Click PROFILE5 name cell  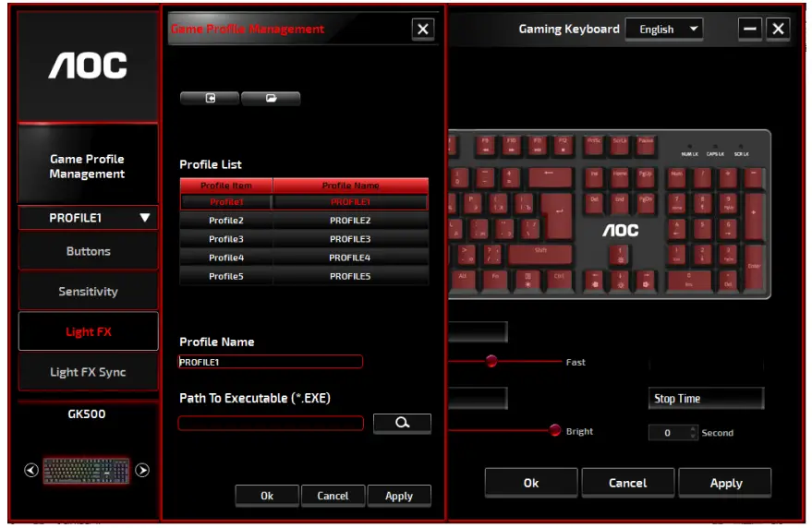click(350, 276)
